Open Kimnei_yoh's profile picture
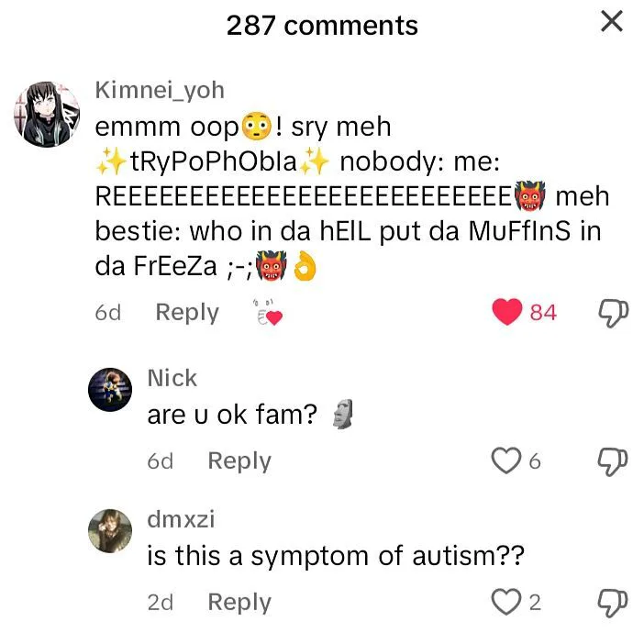 coord(47,114)
